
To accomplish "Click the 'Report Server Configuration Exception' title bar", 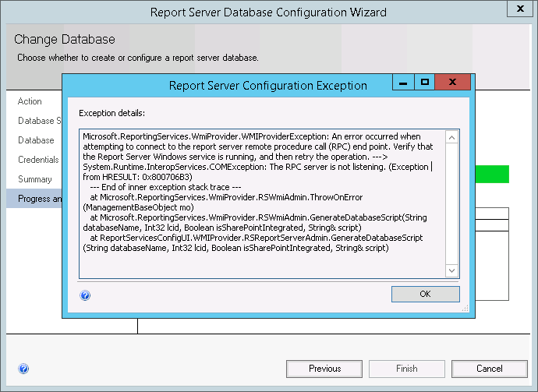I will point(268,86).
